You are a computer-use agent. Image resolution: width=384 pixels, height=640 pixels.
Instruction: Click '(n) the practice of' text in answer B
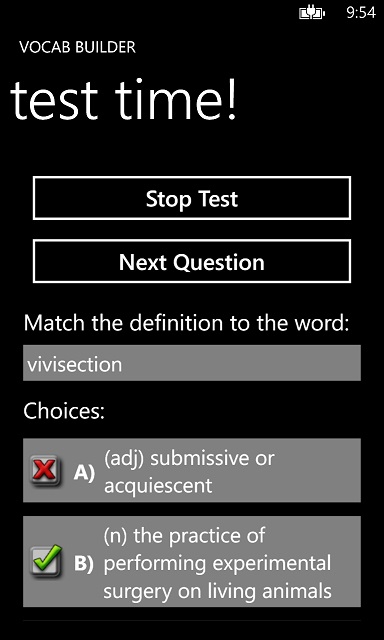[x=184, y=535]
